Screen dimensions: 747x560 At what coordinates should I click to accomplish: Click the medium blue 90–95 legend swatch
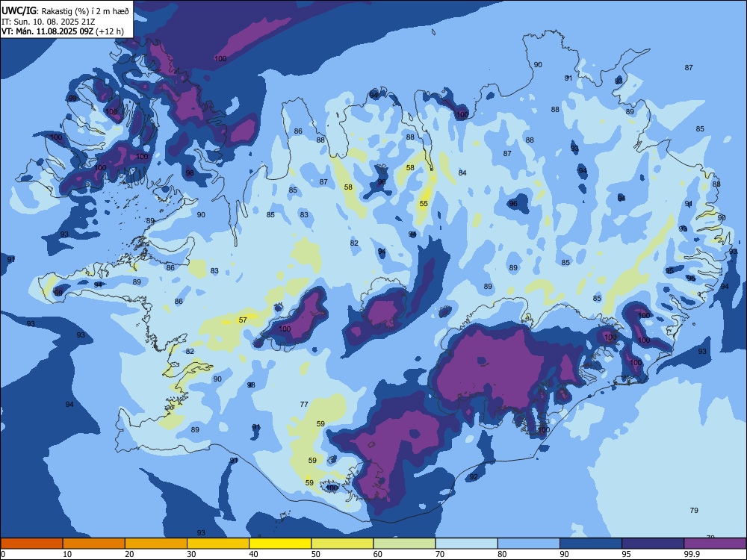pyautogui.click(x=591, y=544)
